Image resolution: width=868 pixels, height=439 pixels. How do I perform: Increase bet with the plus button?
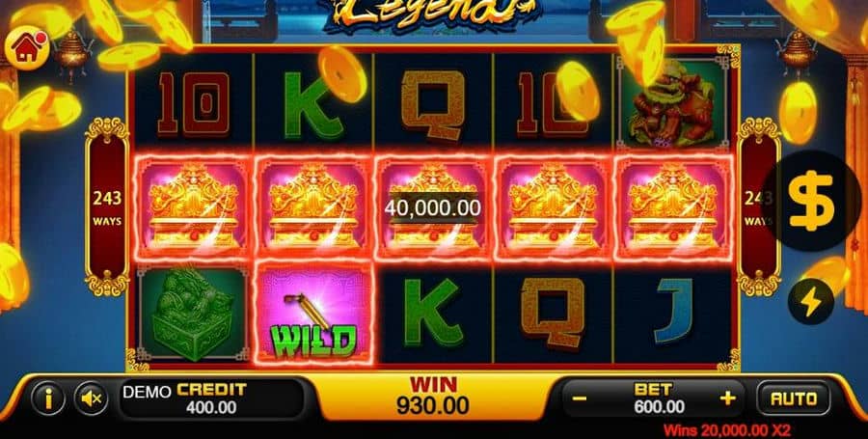click(727, 398)
